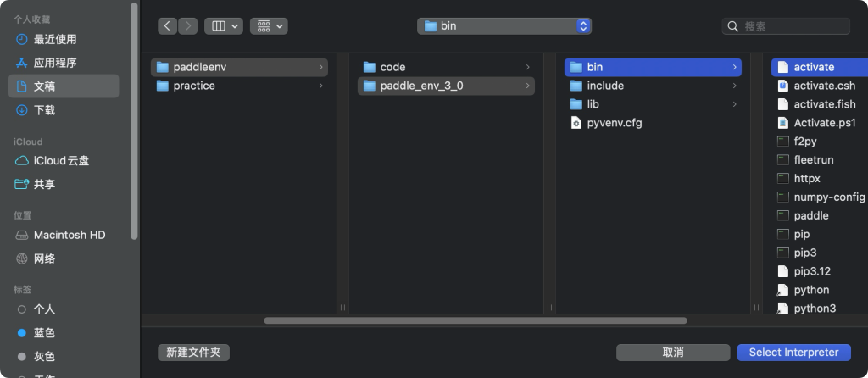Click the Select Interpreter button

pyautogui.click(x=793, y=353)
